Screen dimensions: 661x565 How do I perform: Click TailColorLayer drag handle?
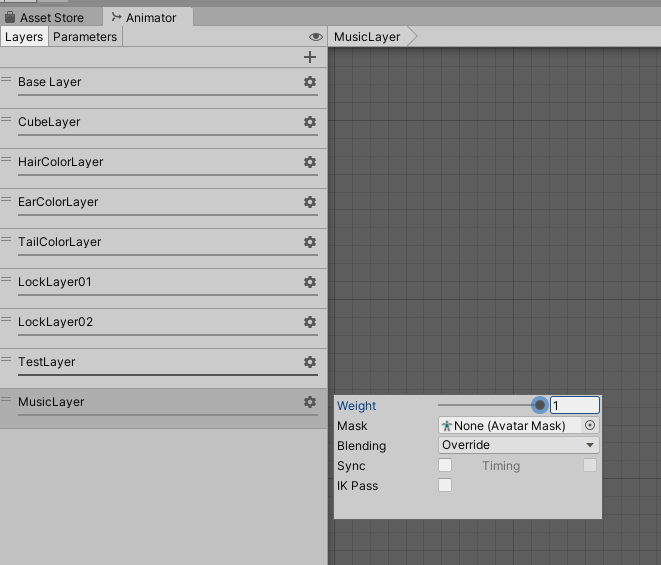(6, 239)
